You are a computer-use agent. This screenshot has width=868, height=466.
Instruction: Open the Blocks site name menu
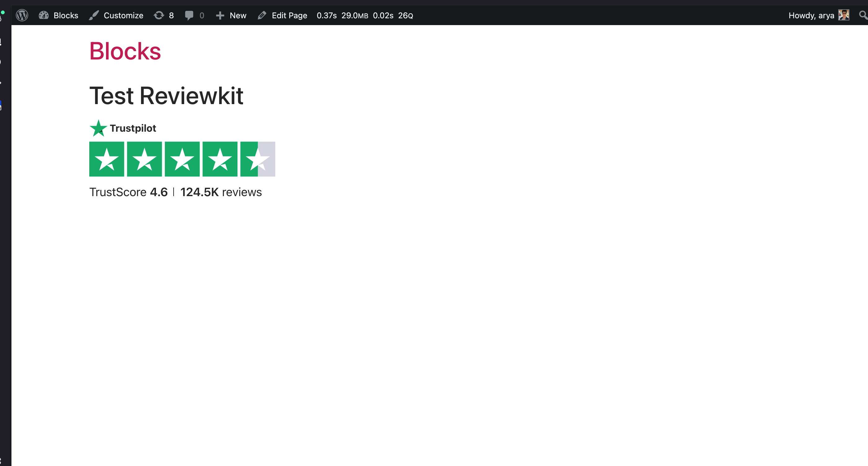pyautogui.click(x=66, y=15)
